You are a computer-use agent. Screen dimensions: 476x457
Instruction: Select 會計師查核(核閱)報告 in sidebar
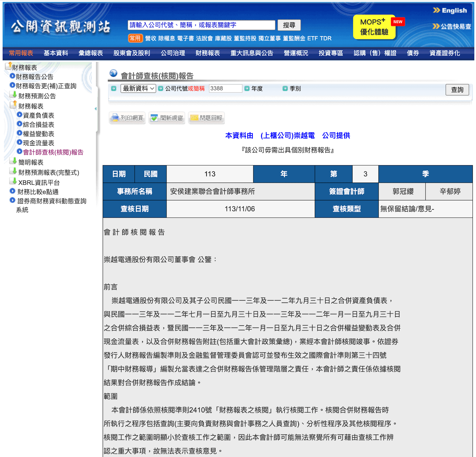(53, 152)
